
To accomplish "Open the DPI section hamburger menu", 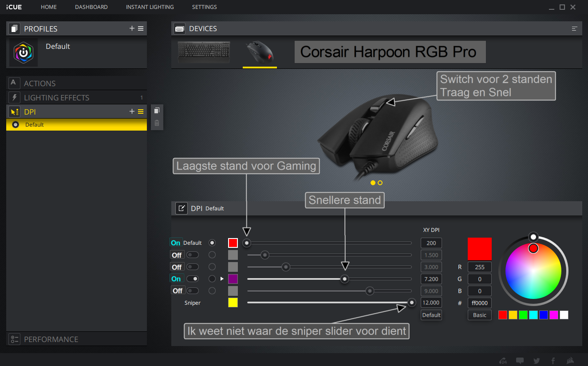I will click(x=141, y=111).
